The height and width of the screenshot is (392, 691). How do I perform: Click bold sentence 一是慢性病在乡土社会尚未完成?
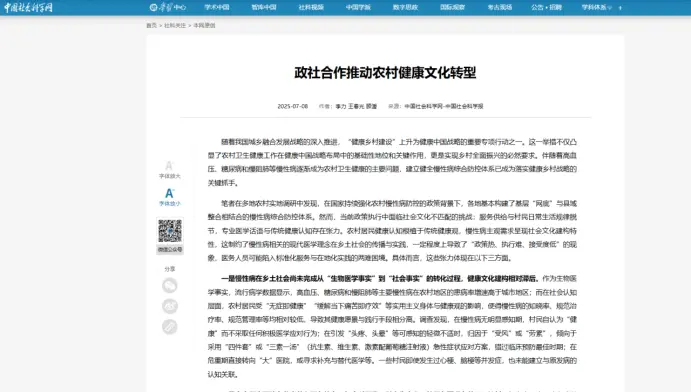[380, 278]
